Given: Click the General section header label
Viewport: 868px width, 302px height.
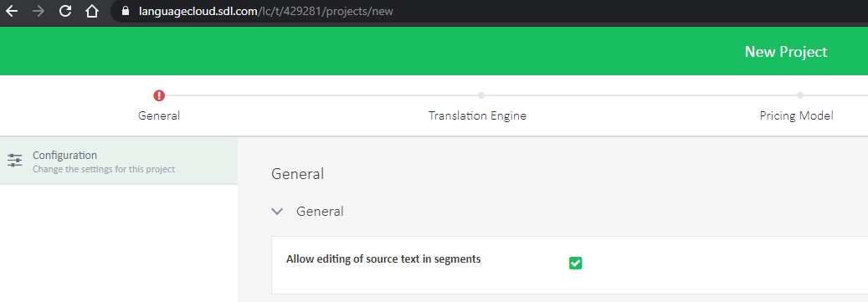Looking at the screenshot, I should tap(320, 212).
